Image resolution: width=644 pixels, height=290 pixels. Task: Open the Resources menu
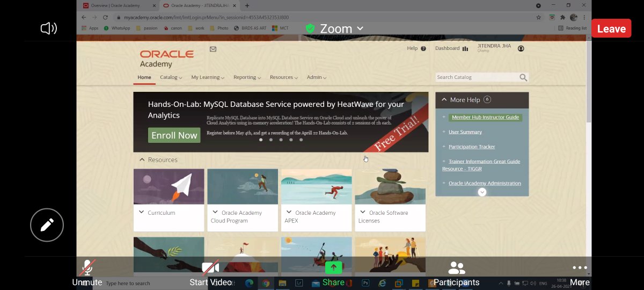pyautogui.click(x=284, y=77)
